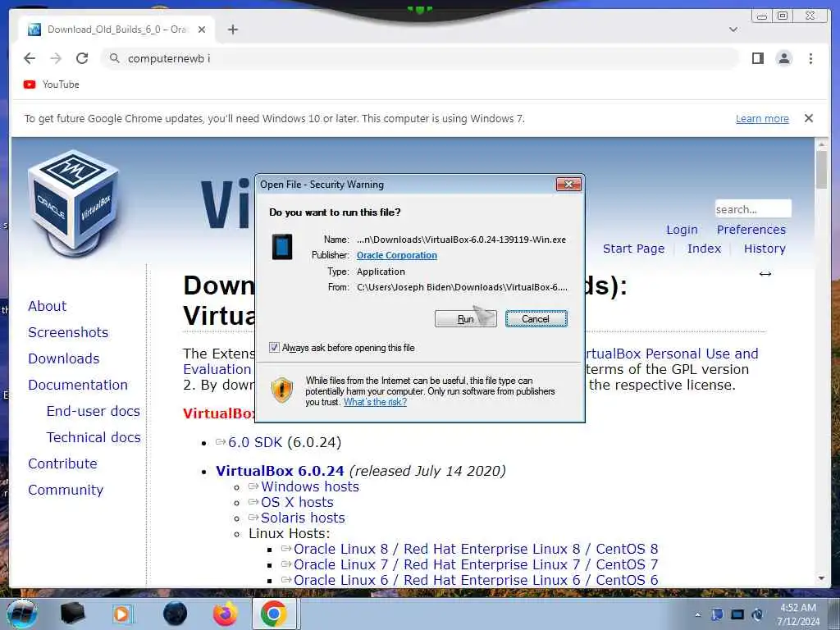Image resolution: width=840 pixels, height=630 pixels.
Task: Open Oracle Linux 6 / CentOS 6 link
Action: click(476, 580)
